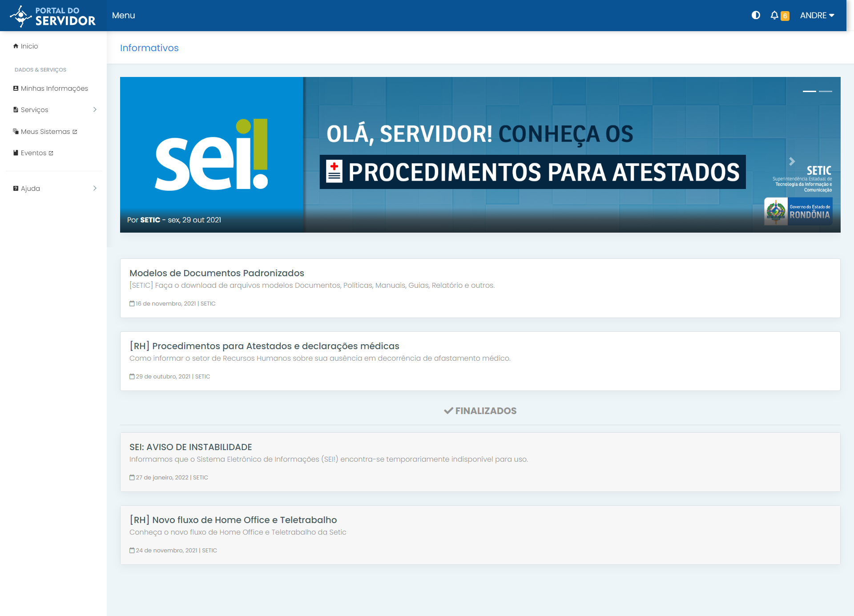Click date text '27 de janeiro, 2022 | SETIC'

tap(172, 478)
